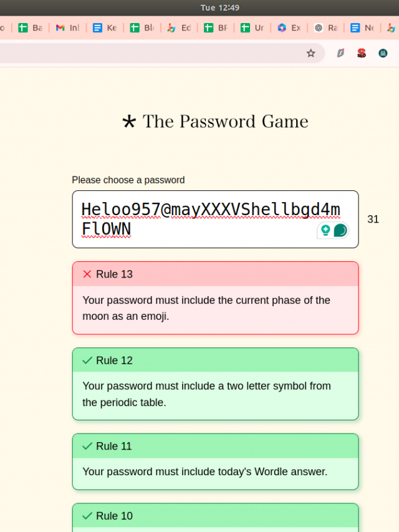Click the password character count 31

[373, 220]
